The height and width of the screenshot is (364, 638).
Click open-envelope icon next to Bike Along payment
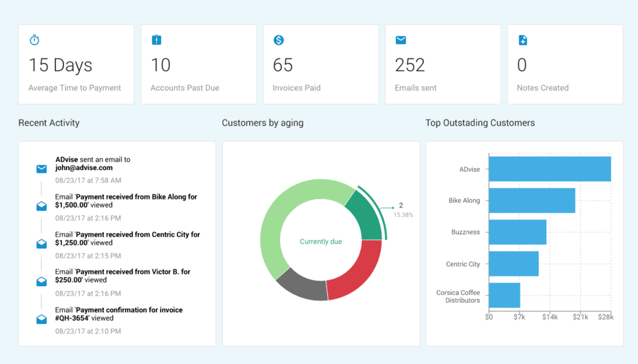click(x=42, y=206)
